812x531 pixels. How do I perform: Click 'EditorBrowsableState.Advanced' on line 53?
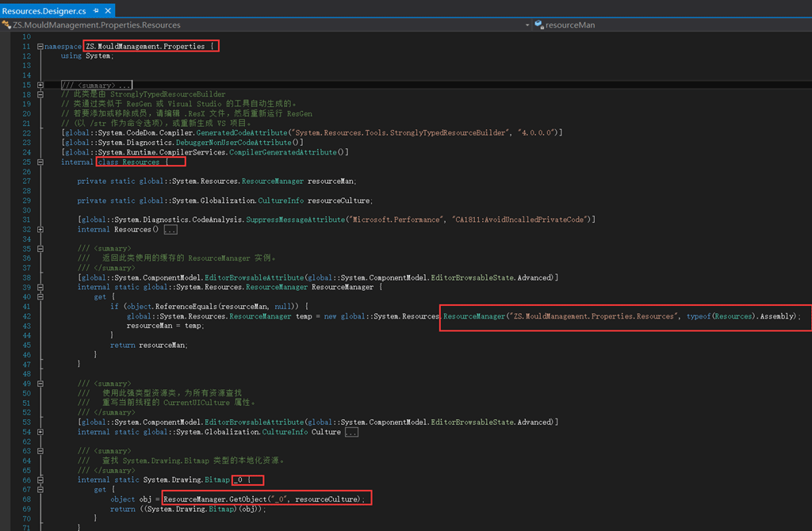(492, 422)
